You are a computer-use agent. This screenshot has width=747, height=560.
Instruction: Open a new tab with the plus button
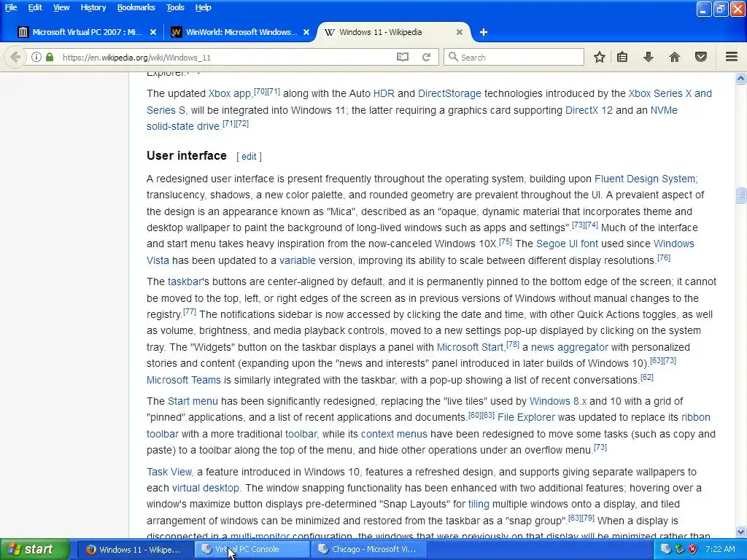pos(484,32)
